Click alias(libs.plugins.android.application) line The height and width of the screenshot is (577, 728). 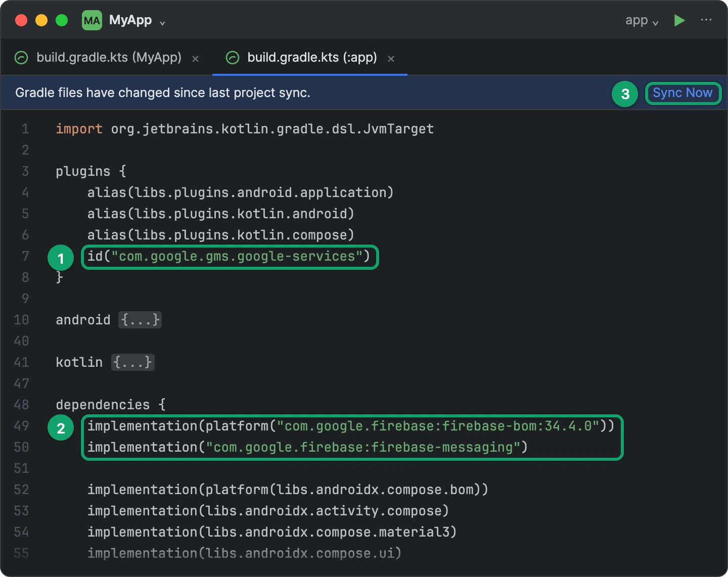click(x=240, y=193)
